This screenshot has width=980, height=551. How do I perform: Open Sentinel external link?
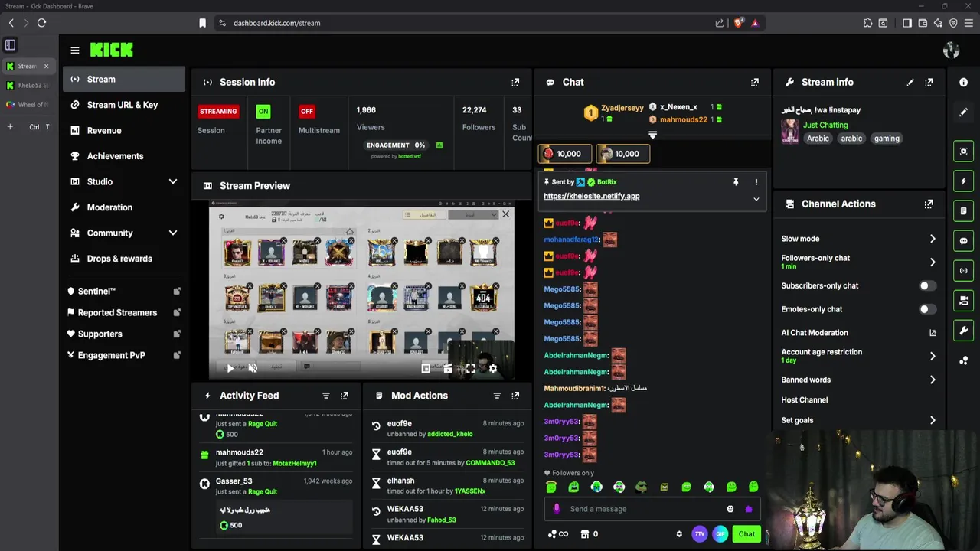coord(123,291)
